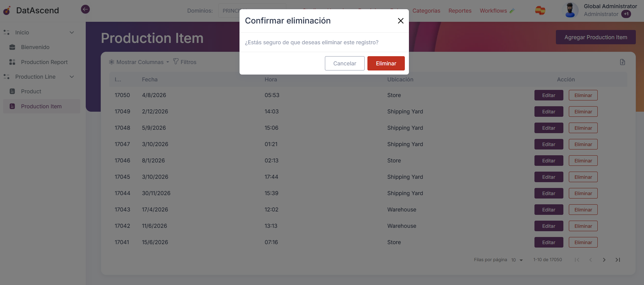Select Production Item in sidebar
This screenshot has width=644, height=285.
point(42,106)
